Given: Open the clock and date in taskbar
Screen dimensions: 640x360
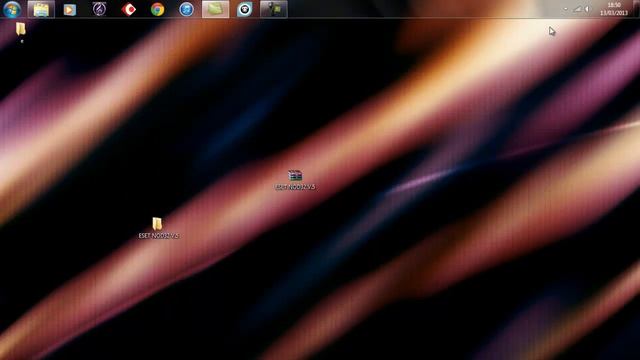Looking at the screenshot, I should pos(614,9).
